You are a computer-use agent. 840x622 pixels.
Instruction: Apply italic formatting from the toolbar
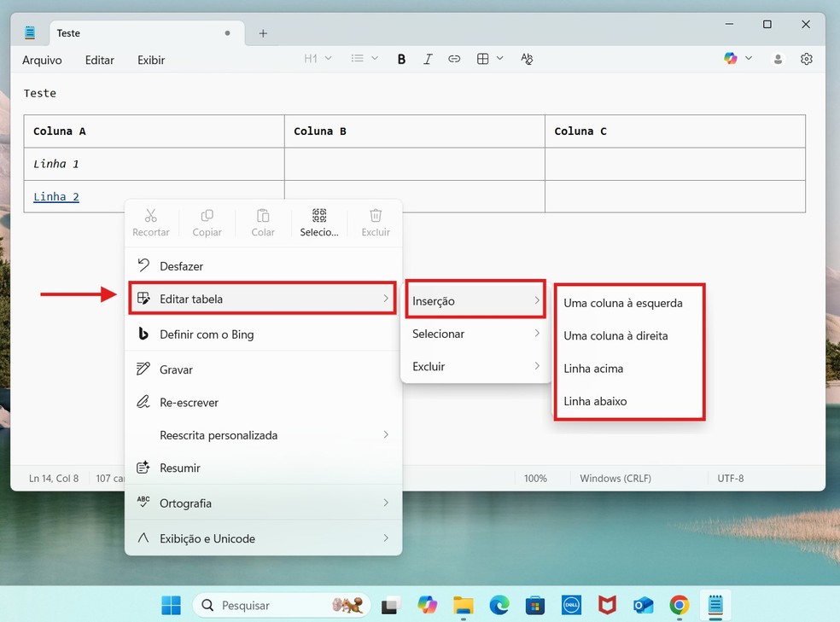pyautogui.click(x=428, y=60)
